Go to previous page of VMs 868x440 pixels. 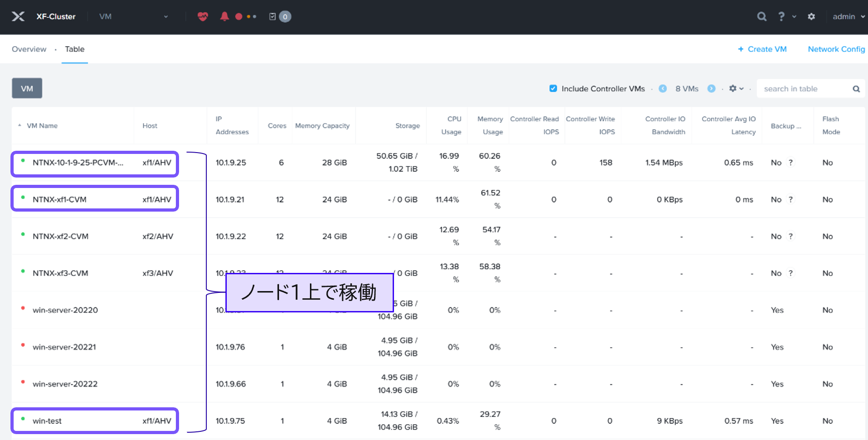(x=663, y=89)
